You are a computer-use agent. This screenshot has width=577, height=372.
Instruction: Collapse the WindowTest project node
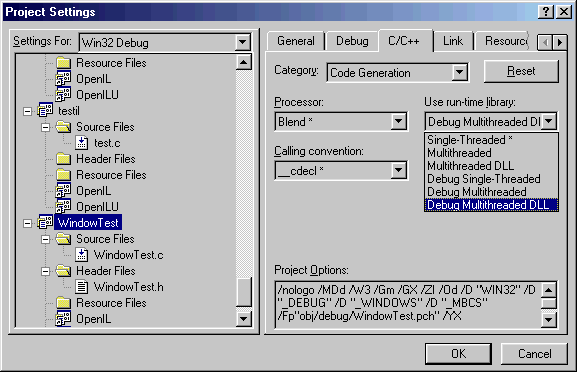(x=27, y=223)
